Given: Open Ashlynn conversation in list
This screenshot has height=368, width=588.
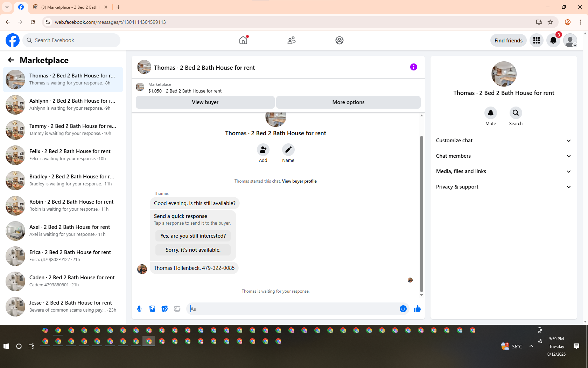Looking at the screenshot, I should tap(63, 105).
